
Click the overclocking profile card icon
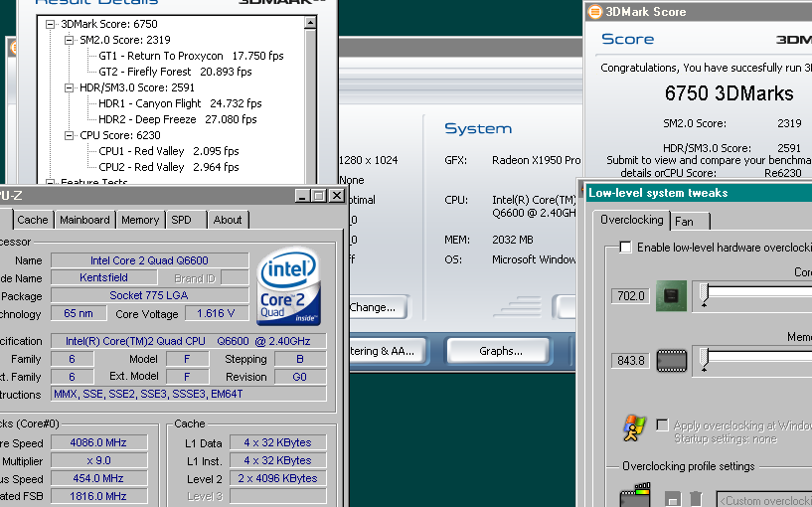pyautogui.click(x=635, y=496)
